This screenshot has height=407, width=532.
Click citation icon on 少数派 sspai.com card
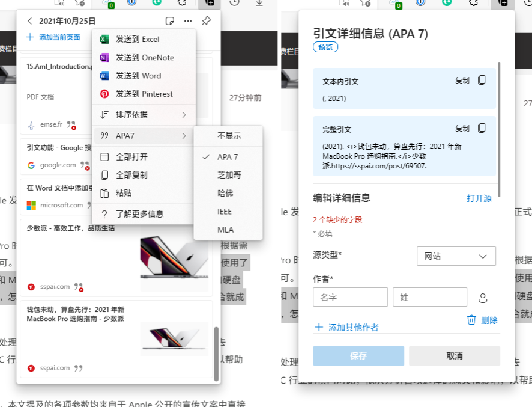coord(79,287)
